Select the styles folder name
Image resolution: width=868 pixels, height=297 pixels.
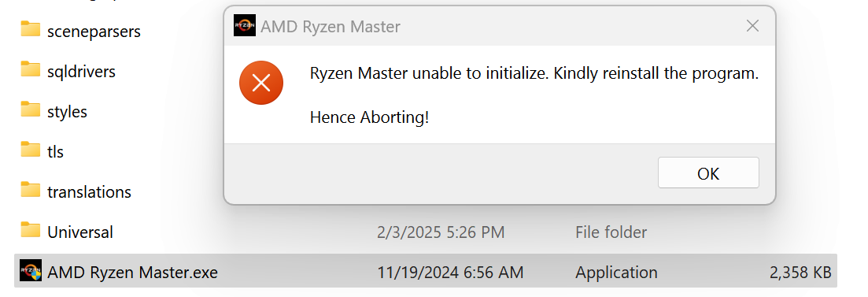tap(68, 111)
